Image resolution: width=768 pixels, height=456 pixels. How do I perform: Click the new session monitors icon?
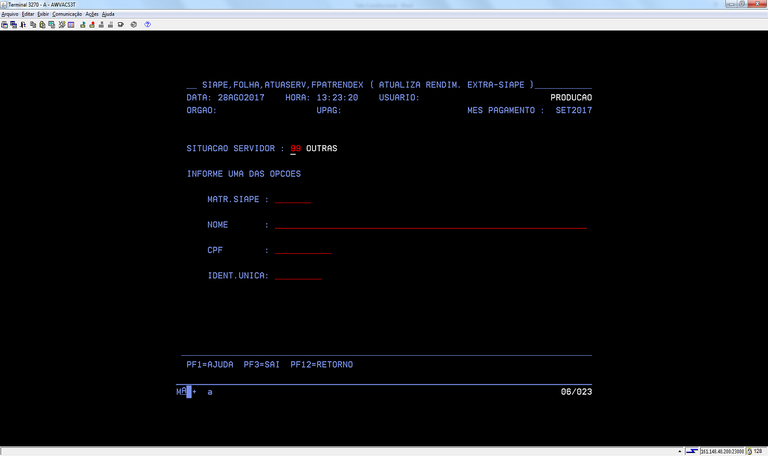pyautogui.click(x=14, y=24)
